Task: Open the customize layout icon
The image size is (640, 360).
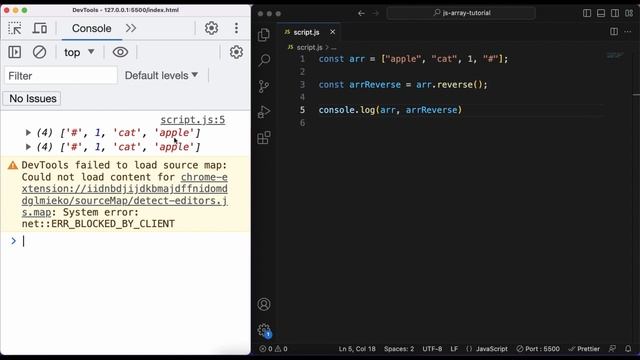Action: [629, 13]
